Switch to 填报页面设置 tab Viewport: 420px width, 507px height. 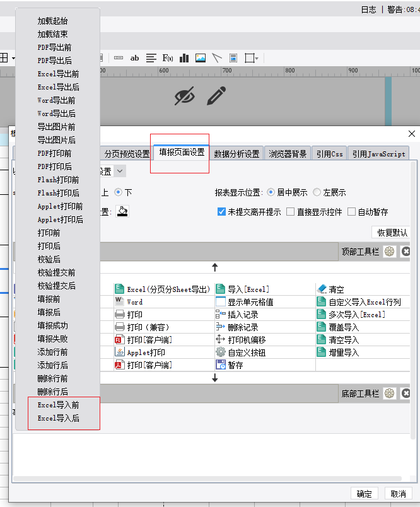pos(182,153)
